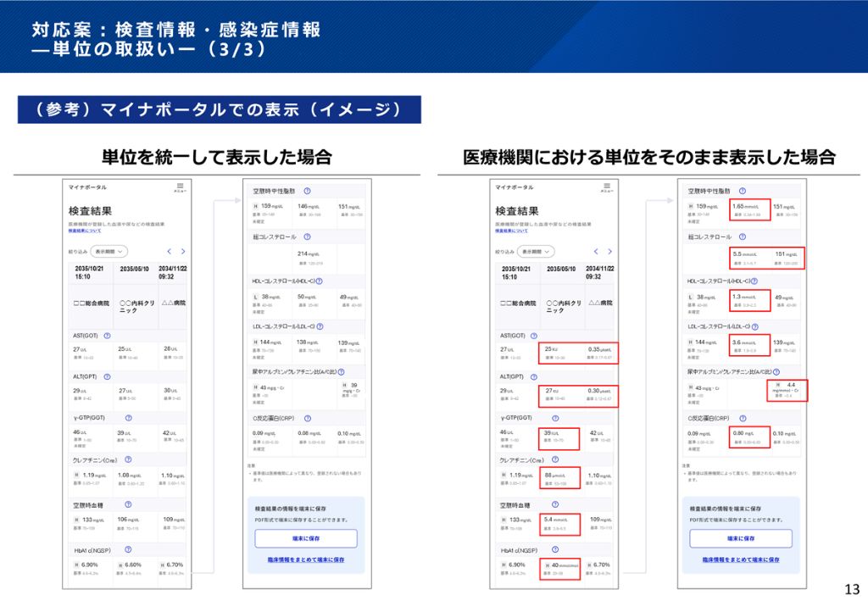Viewport: 868px width, 601px height.
Task: Open 表示期間 dropdown in unified-units mockup
Action: pos(109,251)
